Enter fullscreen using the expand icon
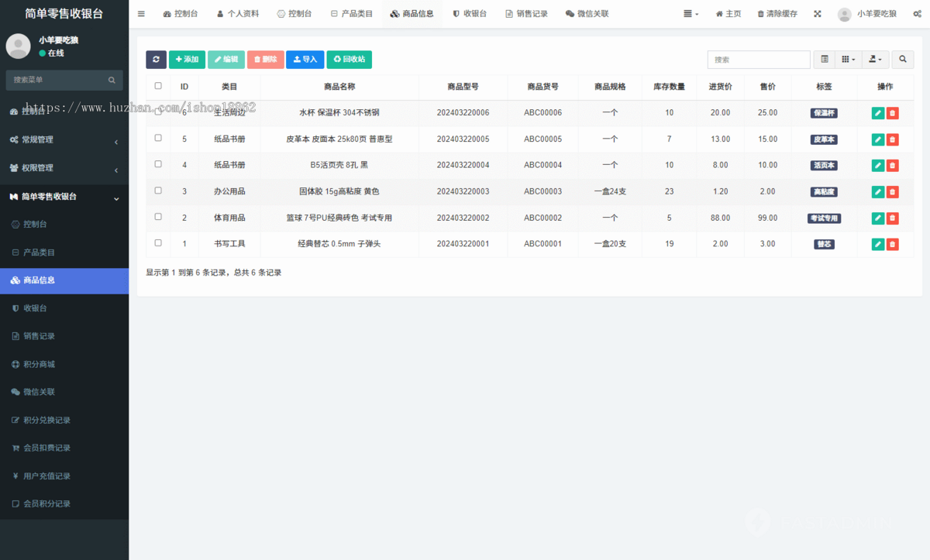The width and height of the screenshot is (930, 560). tap(817, 13)
